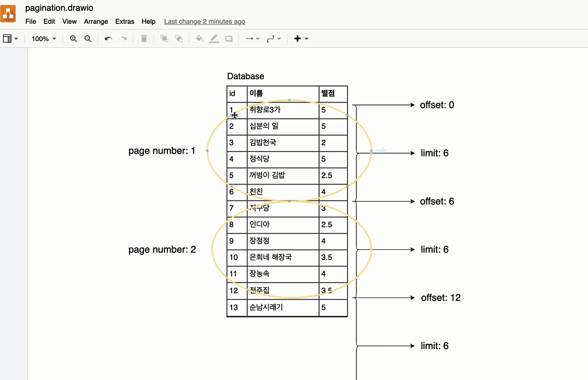Click the Last change 2 minutes ago link

[x=204, y=22]
